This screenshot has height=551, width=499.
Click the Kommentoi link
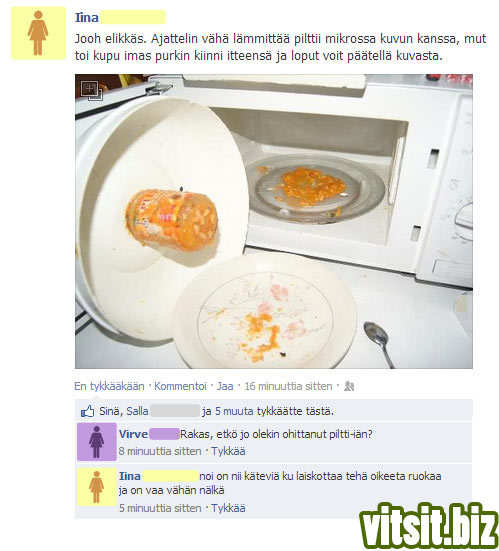pyautogui.click(x=180, y=386)
